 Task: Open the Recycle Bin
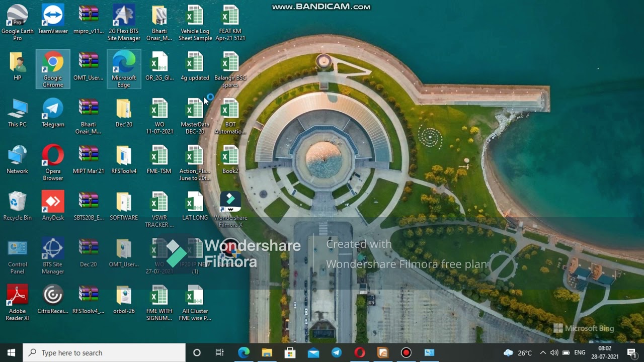[x=18, y=206]
